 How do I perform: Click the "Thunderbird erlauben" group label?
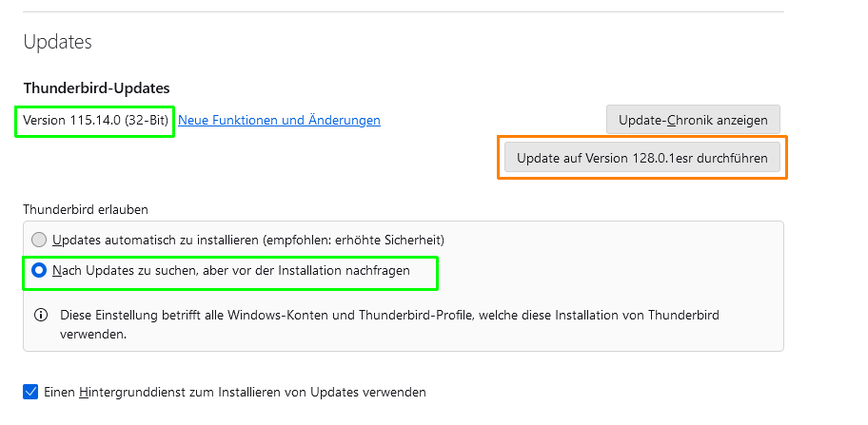coord(86,209)
